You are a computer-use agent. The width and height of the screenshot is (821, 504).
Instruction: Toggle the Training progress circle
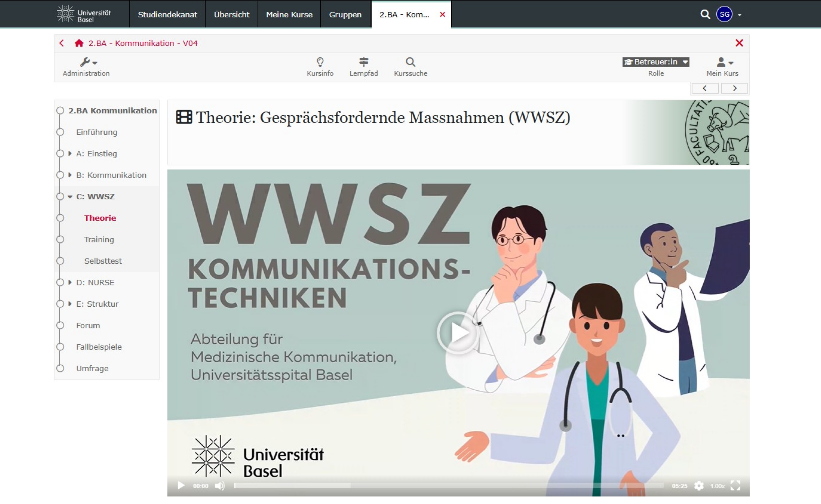pos(60,239)
